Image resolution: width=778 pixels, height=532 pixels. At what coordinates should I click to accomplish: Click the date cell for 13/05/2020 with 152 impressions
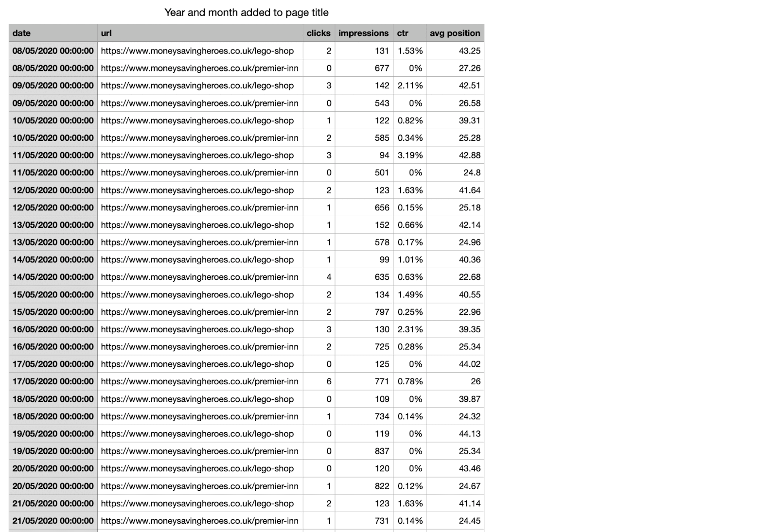[53, 225]
